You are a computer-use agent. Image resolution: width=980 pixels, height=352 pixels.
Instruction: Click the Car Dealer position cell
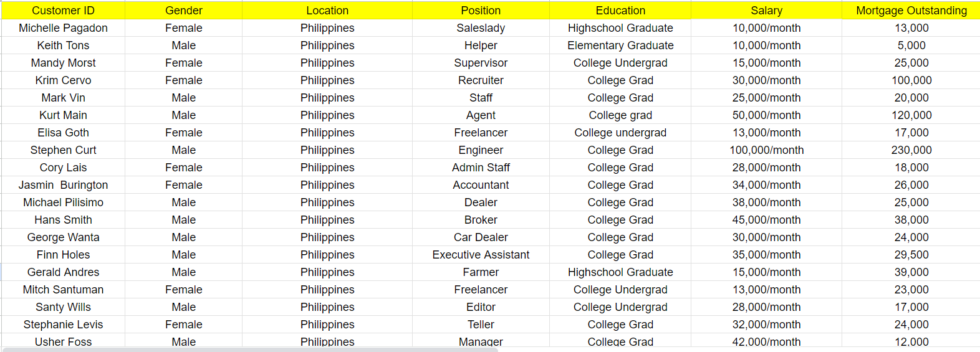click(481, 237)
